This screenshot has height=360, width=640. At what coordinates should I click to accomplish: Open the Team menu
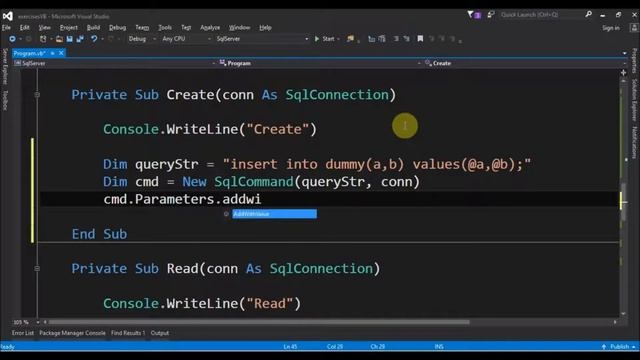(x=142, y=28)
